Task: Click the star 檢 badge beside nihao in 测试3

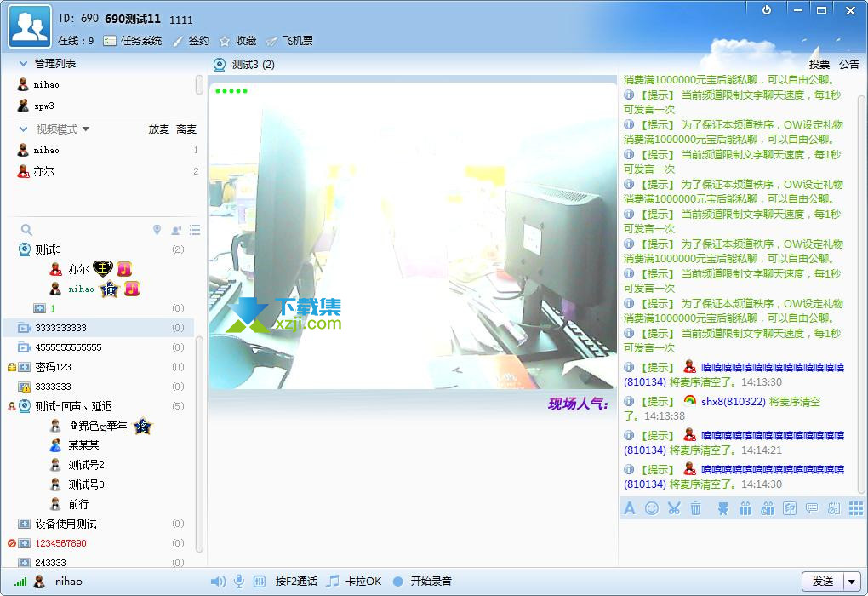Action: [110, 289]
